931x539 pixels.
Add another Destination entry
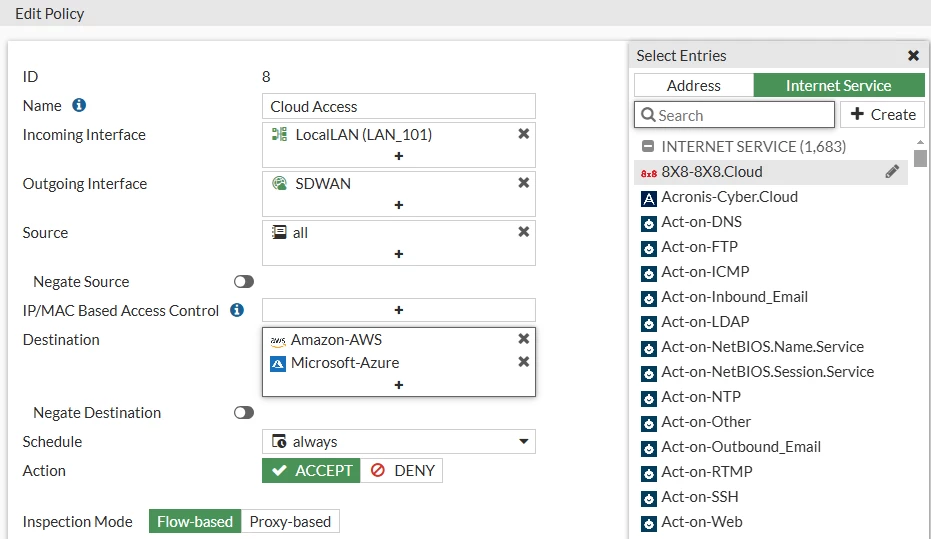coord(399,385)
